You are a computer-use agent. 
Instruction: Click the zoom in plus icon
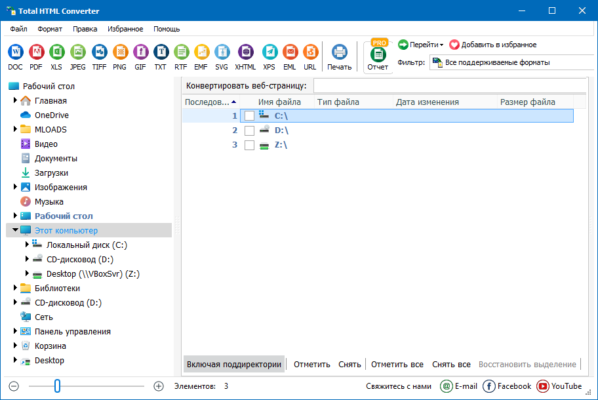pos(159,386)
